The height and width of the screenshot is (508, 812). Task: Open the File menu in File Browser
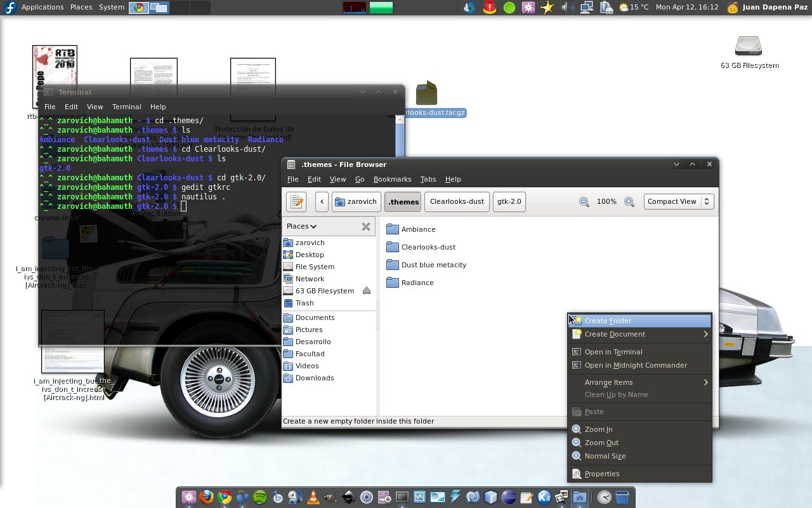coord(292,179)
